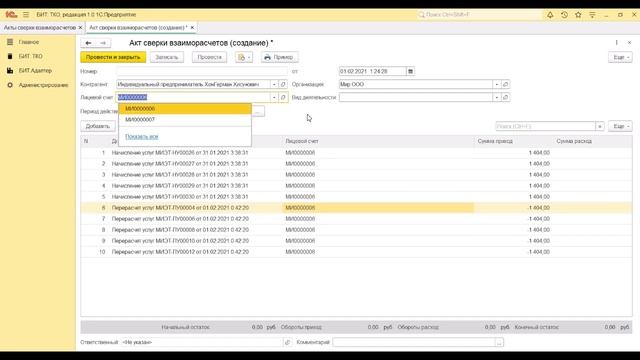This screenshot has height=360, width=640.
Task: Click the Комментарий ellipsis button
Action: (x=499, y=342)
